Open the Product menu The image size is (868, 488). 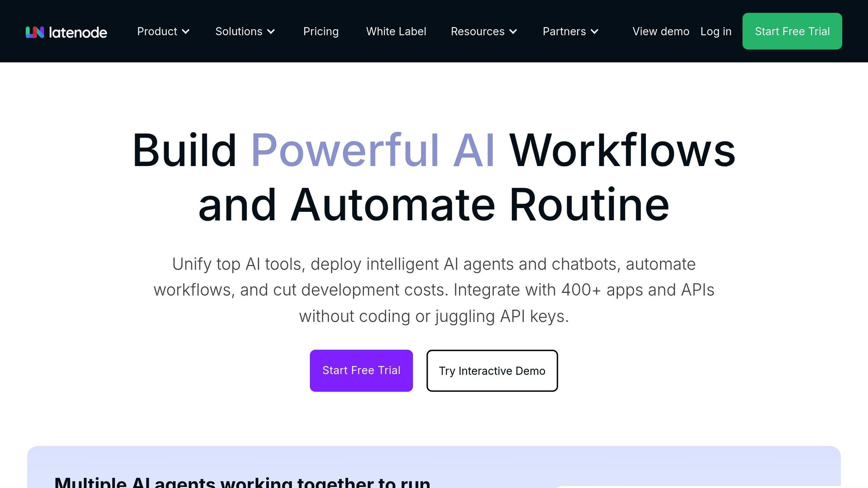(157, 31)
